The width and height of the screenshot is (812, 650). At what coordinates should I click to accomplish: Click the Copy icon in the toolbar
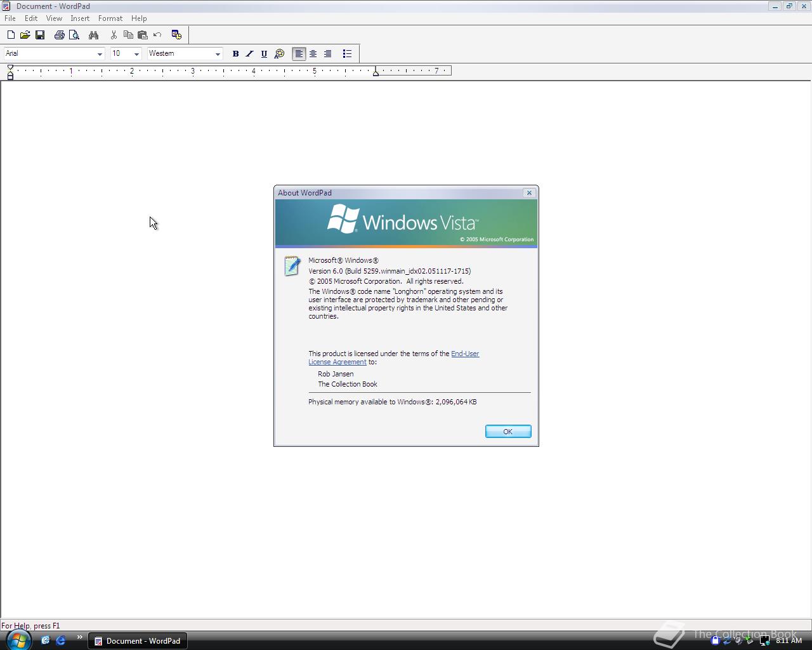(x=128, y=35)
